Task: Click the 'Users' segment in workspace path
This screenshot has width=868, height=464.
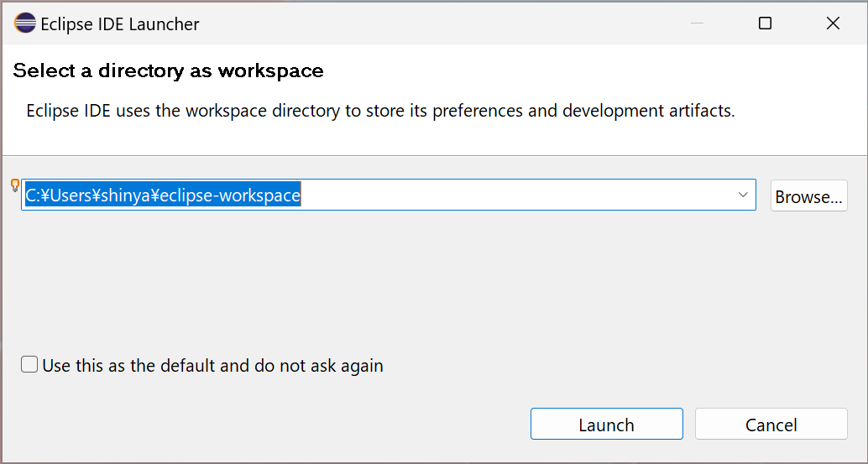Action: [x=71, y=196]
